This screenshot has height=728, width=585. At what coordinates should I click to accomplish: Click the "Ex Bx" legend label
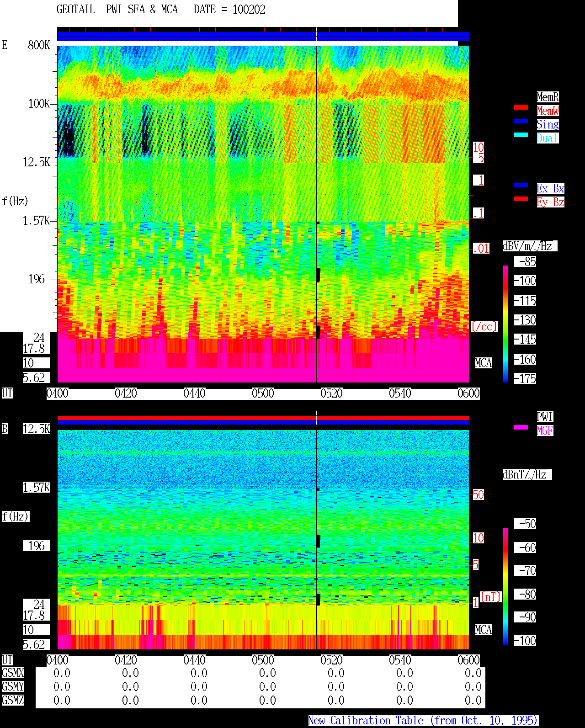550,188
